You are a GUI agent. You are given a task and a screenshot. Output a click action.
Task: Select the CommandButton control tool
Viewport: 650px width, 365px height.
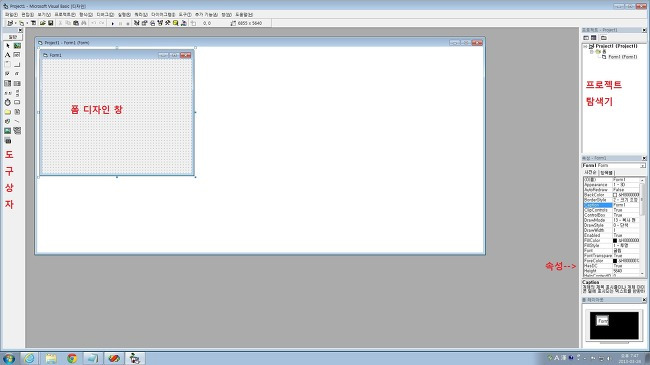(17, 64)
